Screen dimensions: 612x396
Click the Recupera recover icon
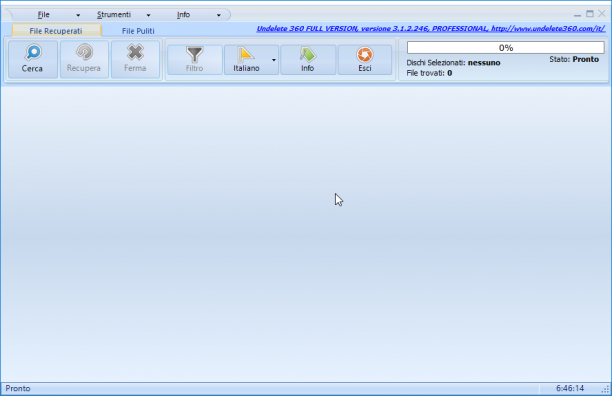(84, 59)
